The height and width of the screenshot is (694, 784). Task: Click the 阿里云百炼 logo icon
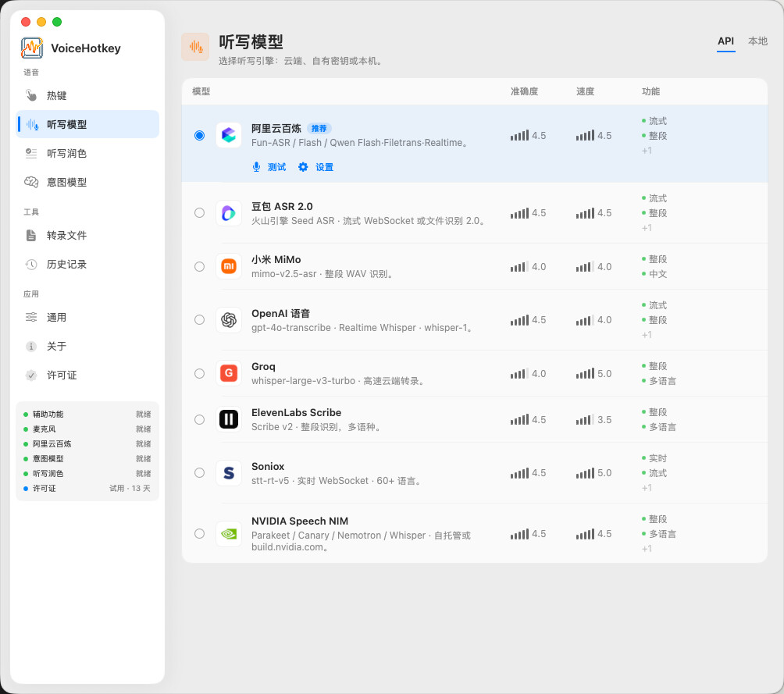coord(229,135)
